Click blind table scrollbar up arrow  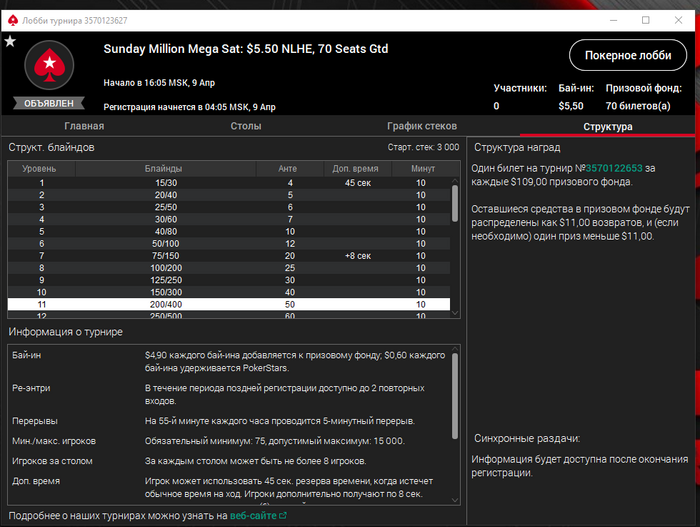[x=455, y=181]
